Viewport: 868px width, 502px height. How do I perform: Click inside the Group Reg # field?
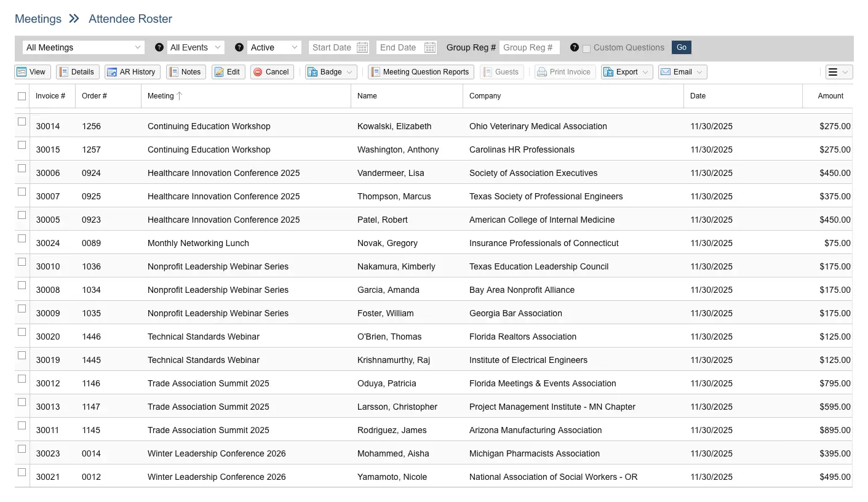click(529, 47)
